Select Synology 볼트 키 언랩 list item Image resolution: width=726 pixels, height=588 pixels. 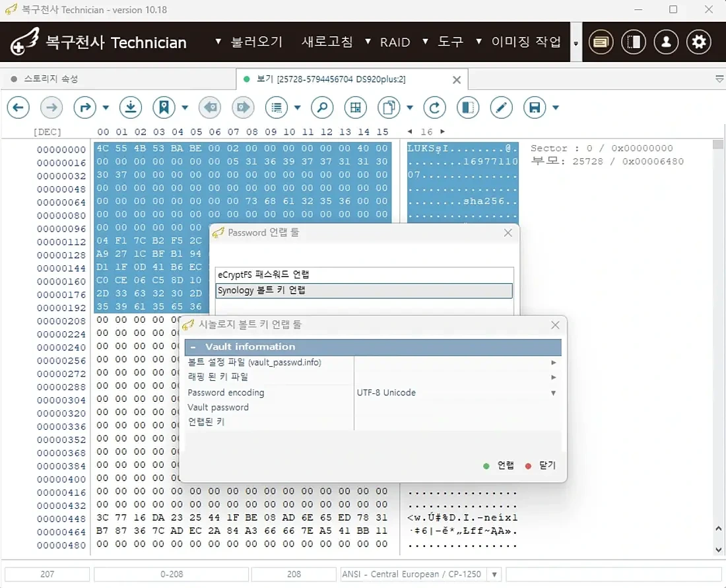(364, 290)
